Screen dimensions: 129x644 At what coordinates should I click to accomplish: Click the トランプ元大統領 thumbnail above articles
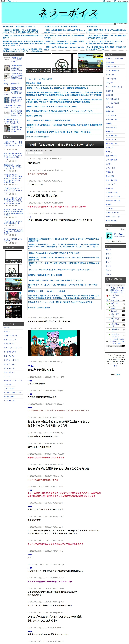click(38, 63)
